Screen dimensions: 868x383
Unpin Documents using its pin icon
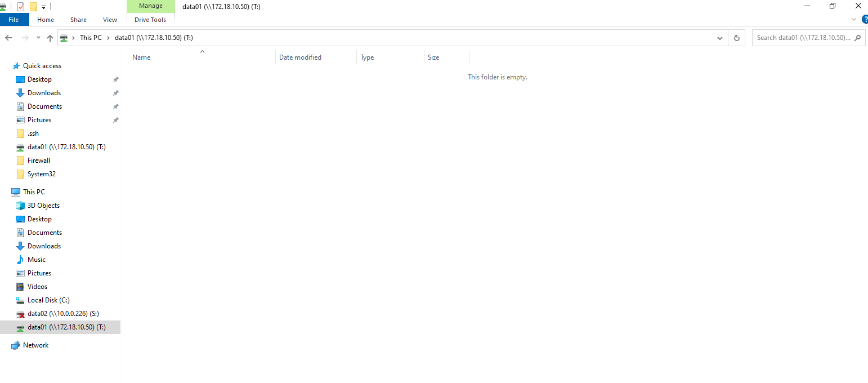(115, 106)
